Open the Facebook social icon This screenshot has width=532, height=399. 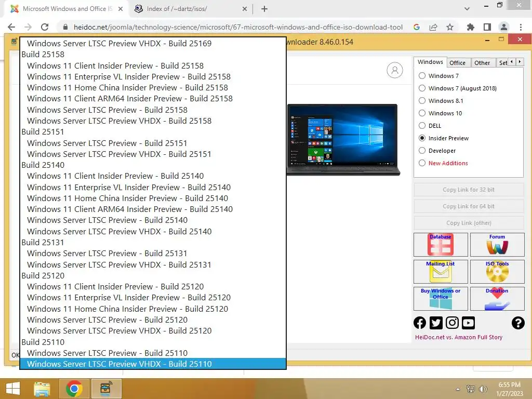[x=420, y=323]
